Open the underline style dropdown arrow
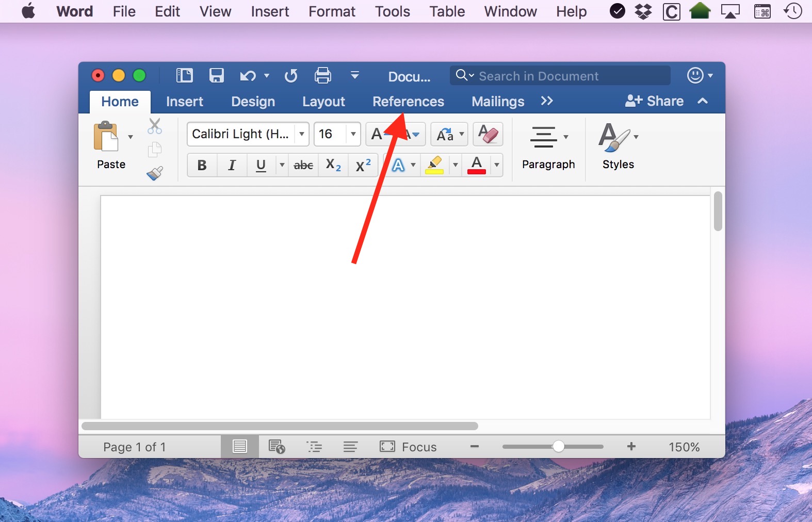 pos(282,165)
